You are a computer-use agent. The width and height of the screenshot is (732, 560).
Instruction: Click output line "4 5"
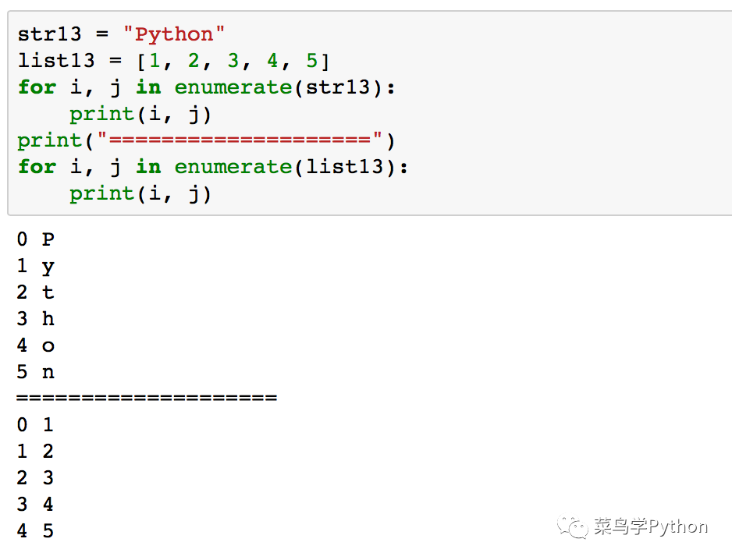coord(35,530)
